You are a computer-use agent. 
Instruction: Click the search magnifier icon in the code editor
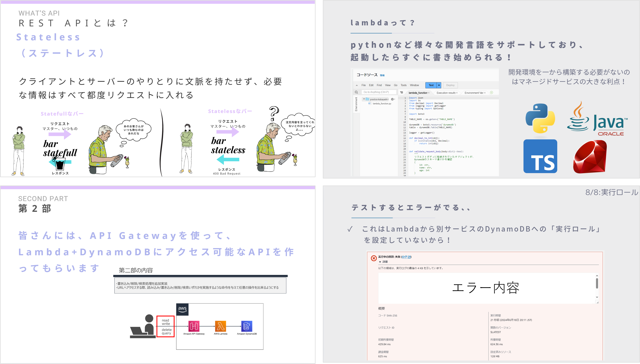357,92
